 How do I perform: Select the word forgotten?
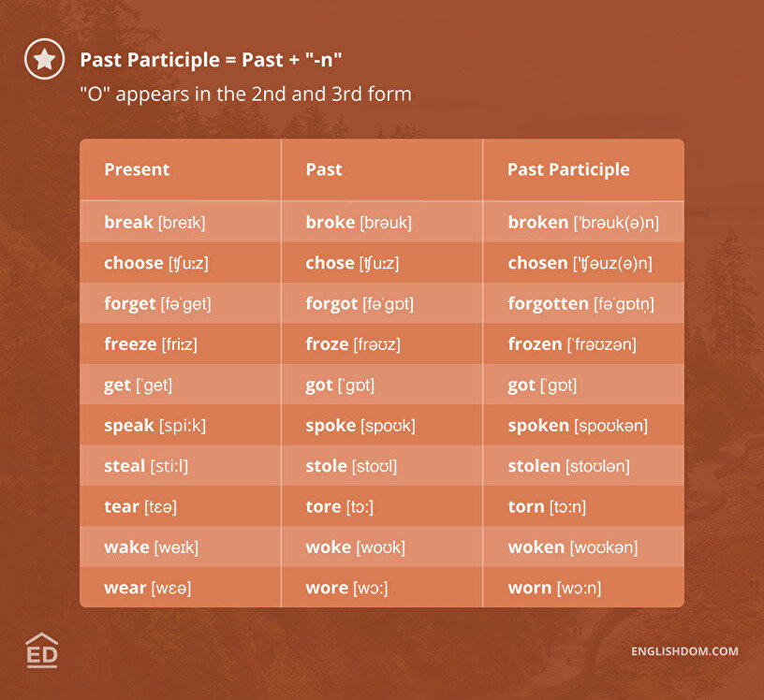click(548, 304)
